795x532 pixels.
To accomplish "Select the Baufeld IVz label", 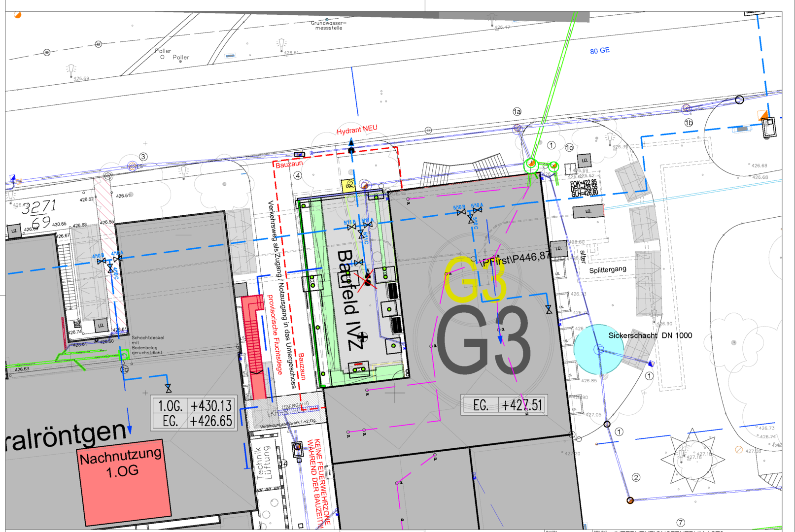I will pos(350,300).
